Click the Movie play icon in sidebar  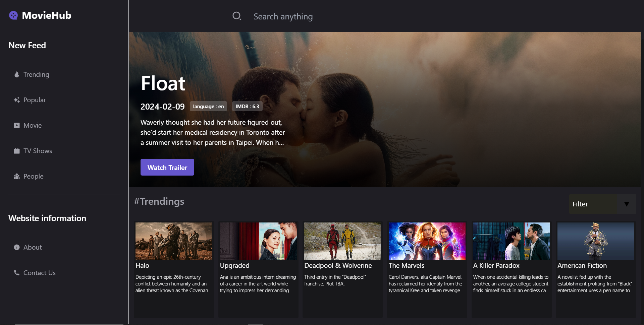point(16,125)
